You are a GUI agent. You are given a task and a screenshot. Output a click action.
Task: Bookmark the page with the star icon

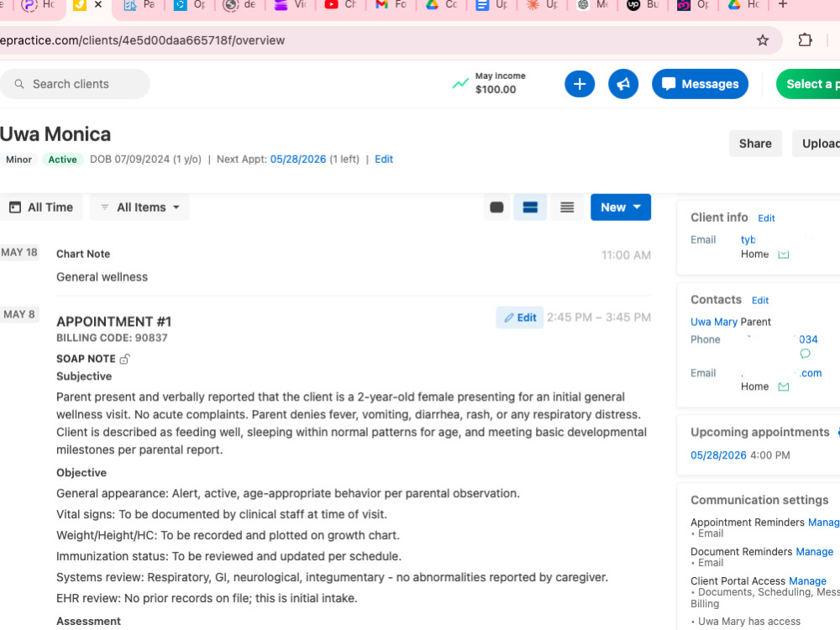pyautogui.click(x=763, y=40)
